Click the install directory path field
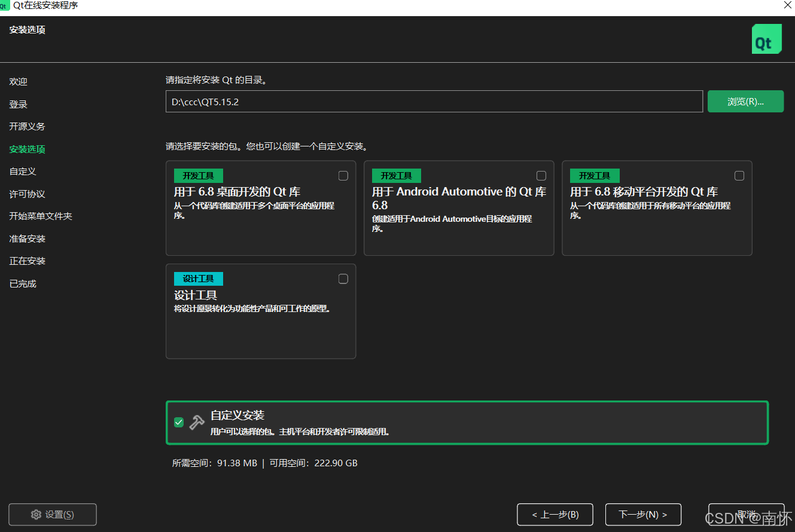The width and height of the screenshot is (795, 532). 434,102
